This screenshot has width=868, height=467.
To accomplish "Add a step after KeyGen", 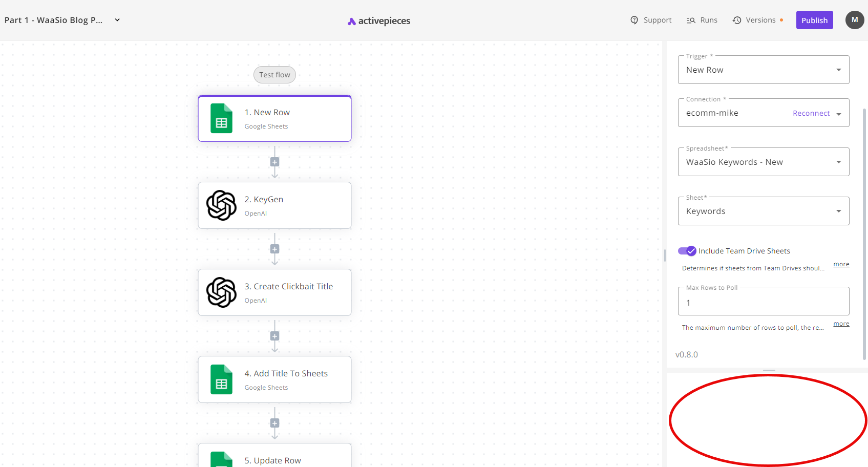I will pyautogui.click(x=274, y=249).
